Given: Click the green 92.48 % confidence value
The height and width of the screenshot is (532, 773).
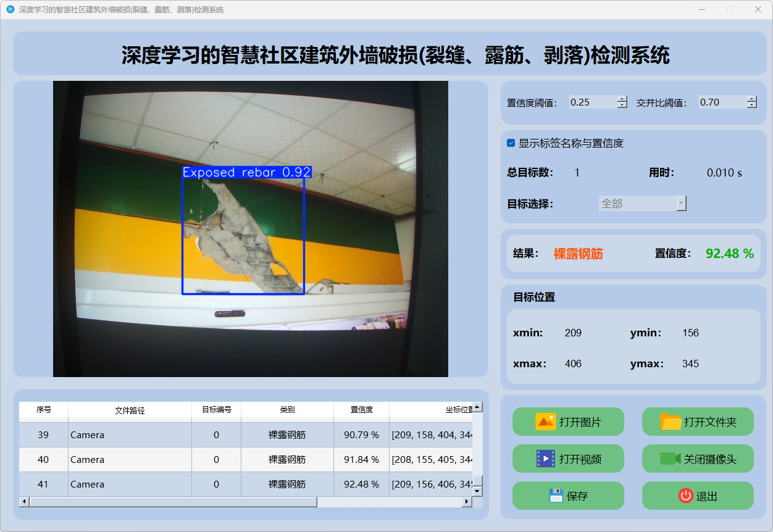Looking at the screenshot, I should pos(730,254).
